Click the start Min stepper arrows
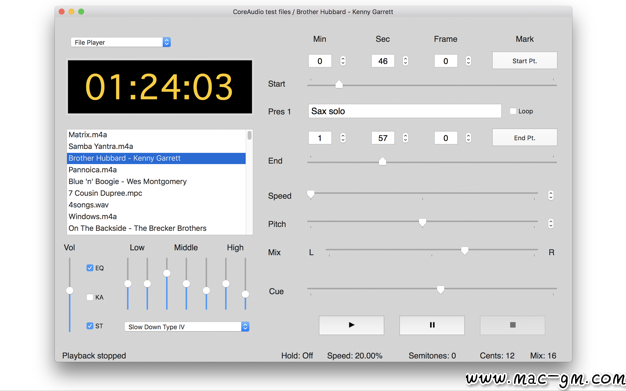This screenshot has height=391, width=626. pyautogui.click(x=343, y=61)
